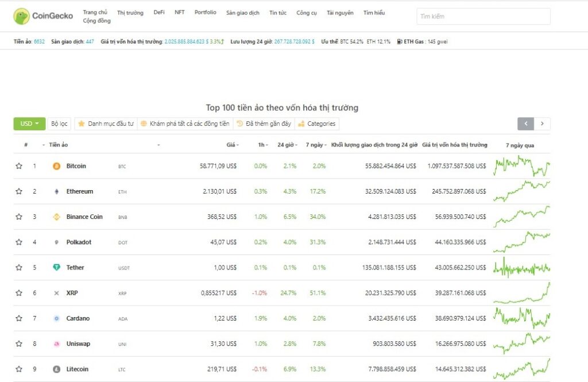The image size is (588, 382).
Task: Sort by Giá trị vốn hóa thị trường column
Action: (x=455, y=145)
